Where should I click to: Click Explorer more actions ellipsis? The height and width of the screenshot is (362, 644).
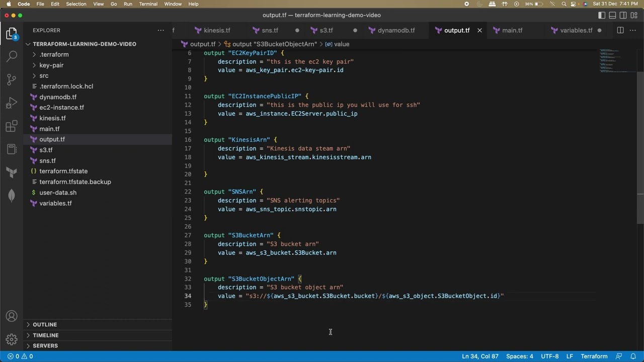[x=160, y=30]
